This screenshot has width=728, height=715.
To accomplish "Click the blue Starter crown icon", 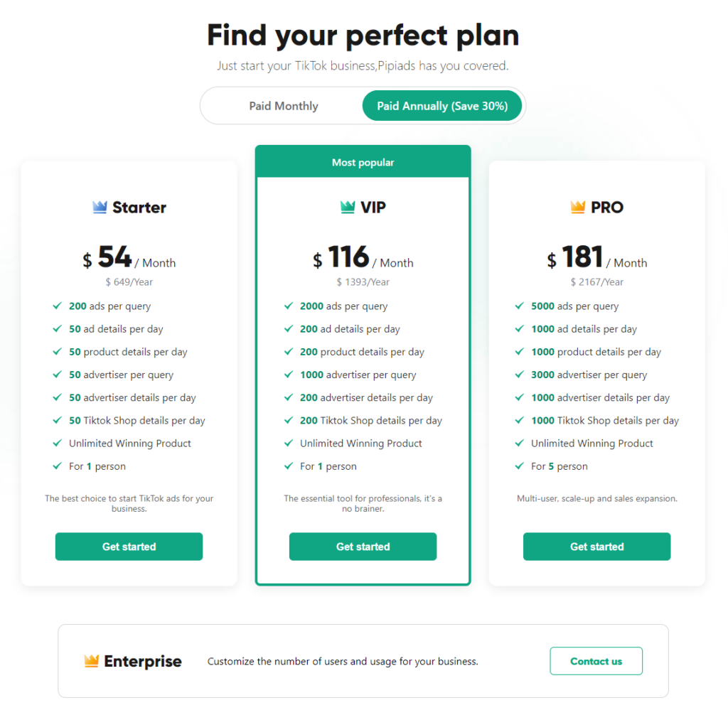I will (100, 207).
